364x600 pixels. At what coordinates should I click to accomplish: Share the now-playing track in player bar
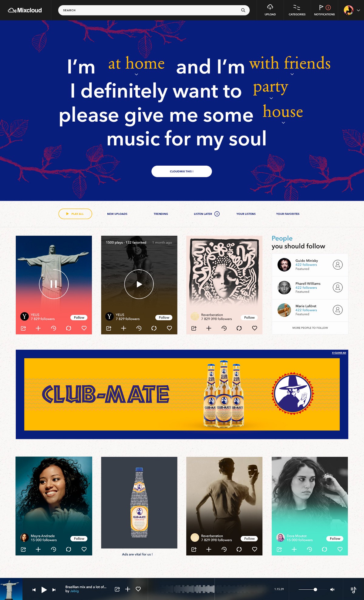click(x=117, y=589)
